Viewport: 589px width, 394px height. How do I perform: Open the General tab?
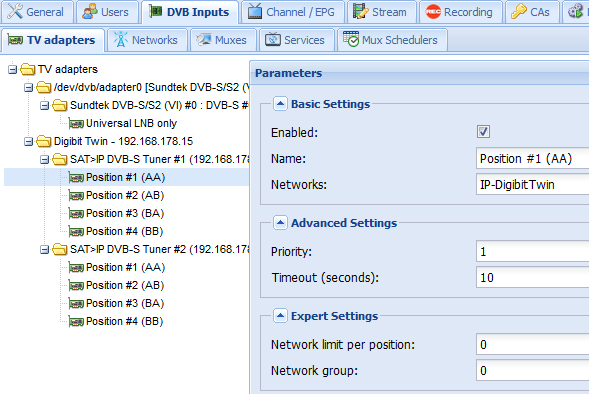(36, 12)
